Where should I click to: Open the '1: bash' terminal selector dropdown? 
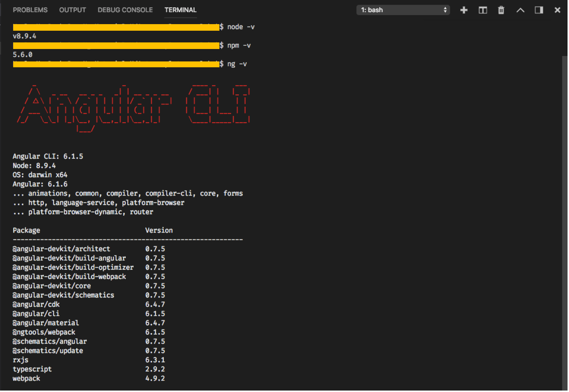(x=403, y=10)
